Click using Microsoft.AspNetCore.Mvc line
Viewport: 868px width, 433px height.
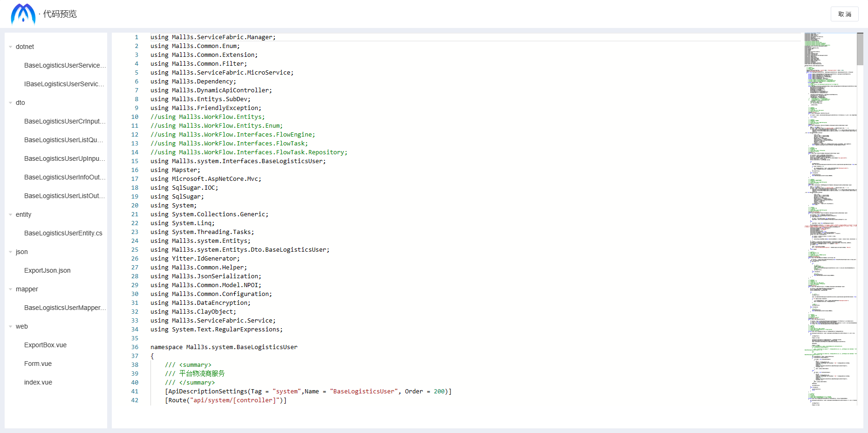pos(205,179)
